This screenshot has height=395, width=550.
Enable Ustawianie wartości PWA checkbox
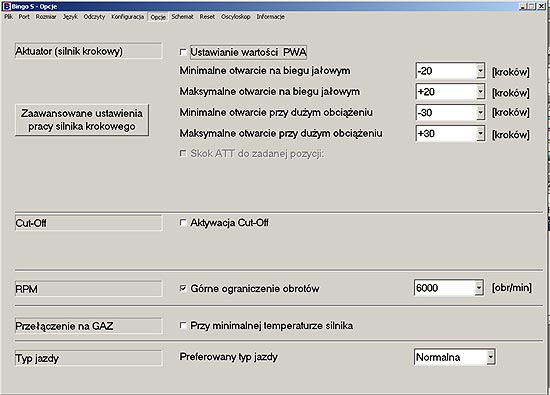[x=183, y=52]
